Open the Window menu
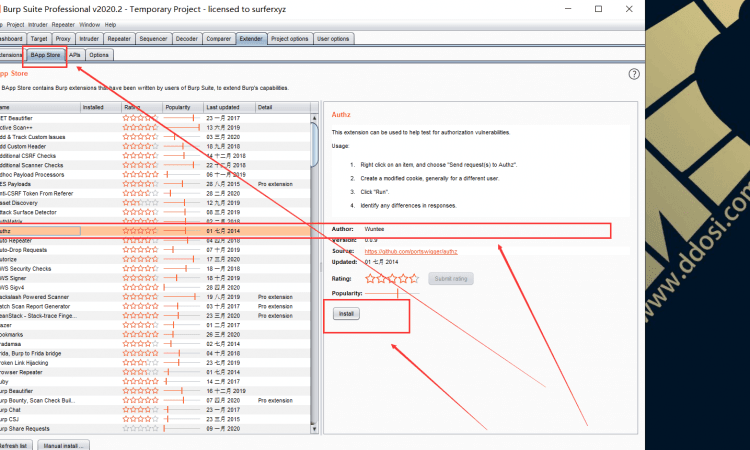 click(x=89, y=25)
